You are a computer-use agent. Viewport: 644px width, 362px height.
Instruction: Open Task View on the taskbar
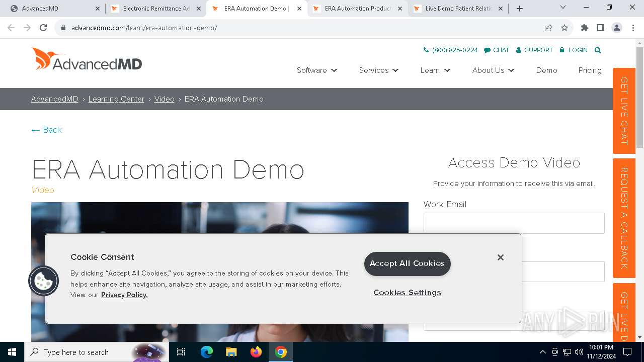tap(181, 352)
